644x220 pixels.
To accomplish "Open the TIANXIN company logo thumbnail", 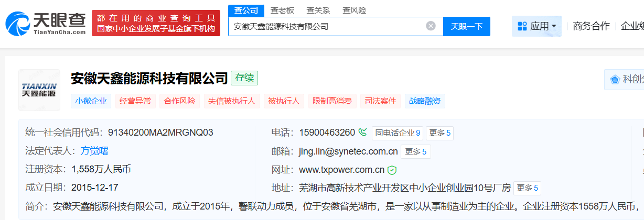I will pos(39,90).
